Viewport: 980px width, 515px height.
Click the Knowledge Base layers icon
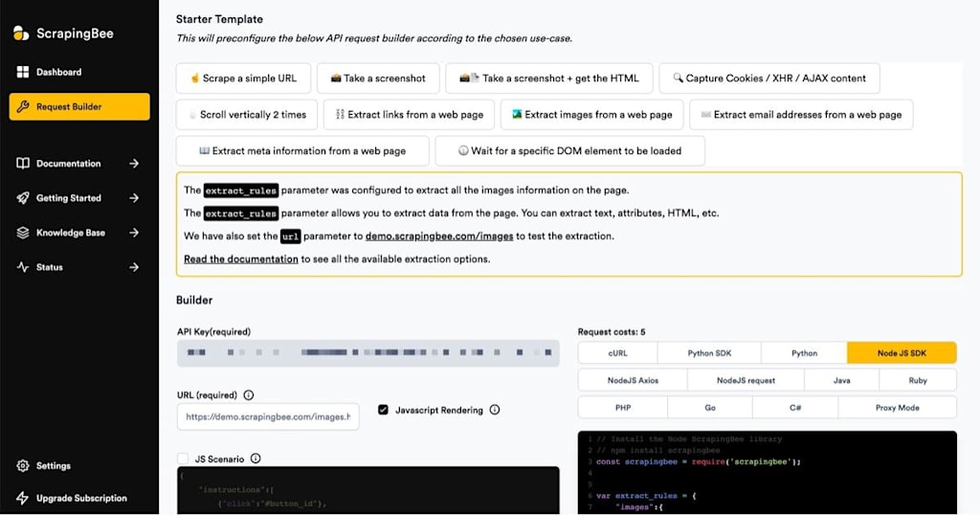point(23,233)
